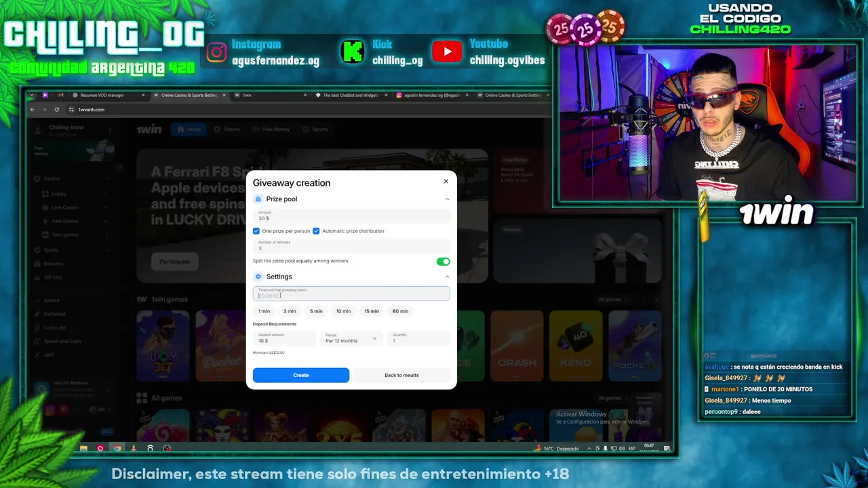Open the Free Money nav item
This screenshot has width=868, height=488.
(x=271, y=129)
